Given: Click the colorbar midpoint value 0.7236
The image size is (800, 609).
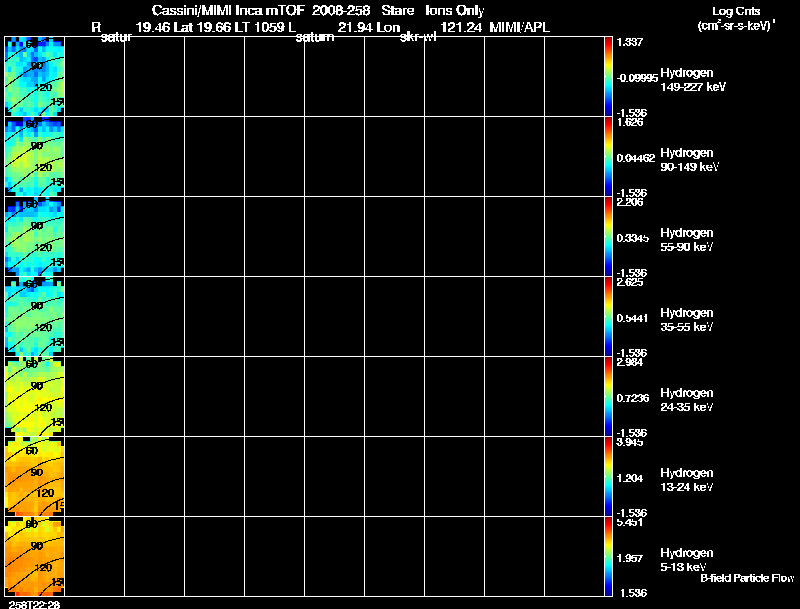Looking at the screenshot, I should (x=633, y=398).
